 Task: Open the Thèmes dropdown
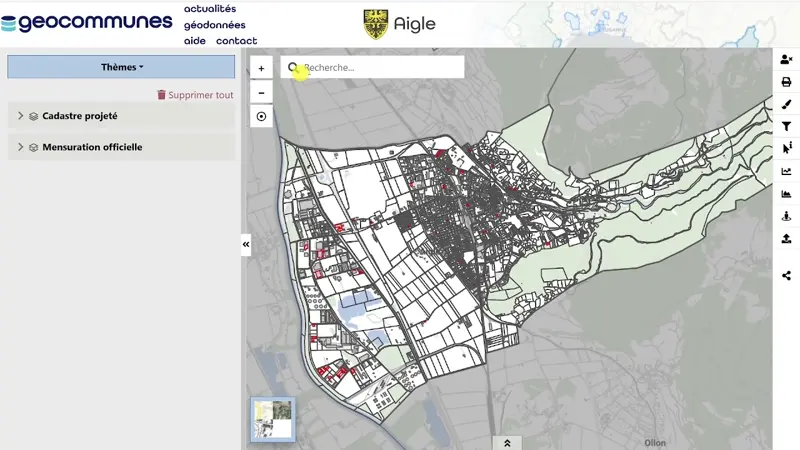tap(121, 67)
